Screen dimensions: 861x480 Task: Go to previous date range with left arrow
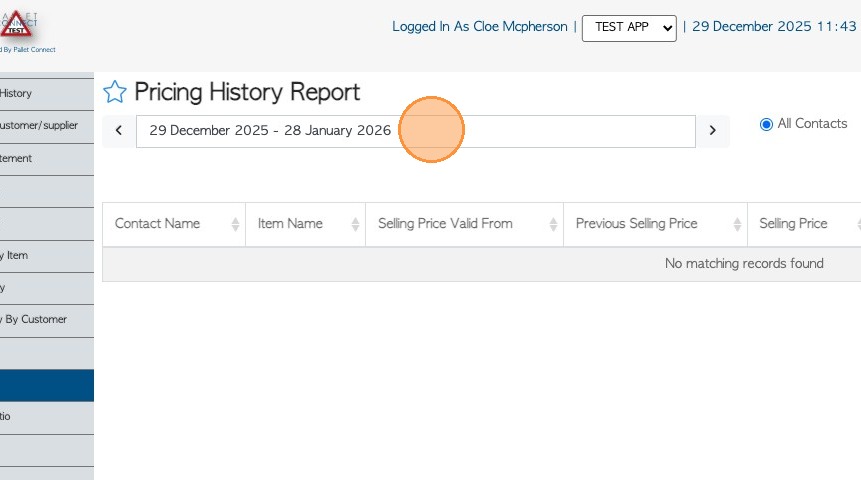(x=119, y=131)
